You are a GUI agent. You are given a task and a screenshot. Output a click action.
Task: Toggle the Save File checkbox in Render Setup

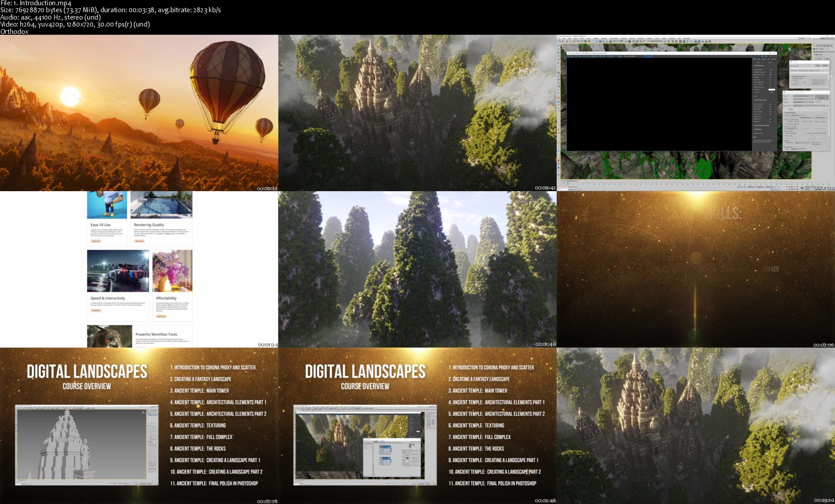[815, 102]
